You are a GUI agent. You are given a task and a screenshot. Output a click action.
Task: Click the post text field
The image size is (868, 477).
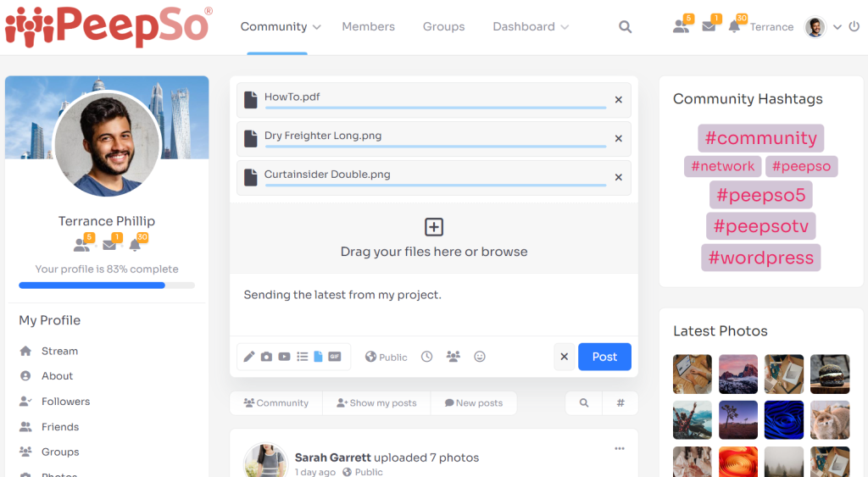[434, 304]
